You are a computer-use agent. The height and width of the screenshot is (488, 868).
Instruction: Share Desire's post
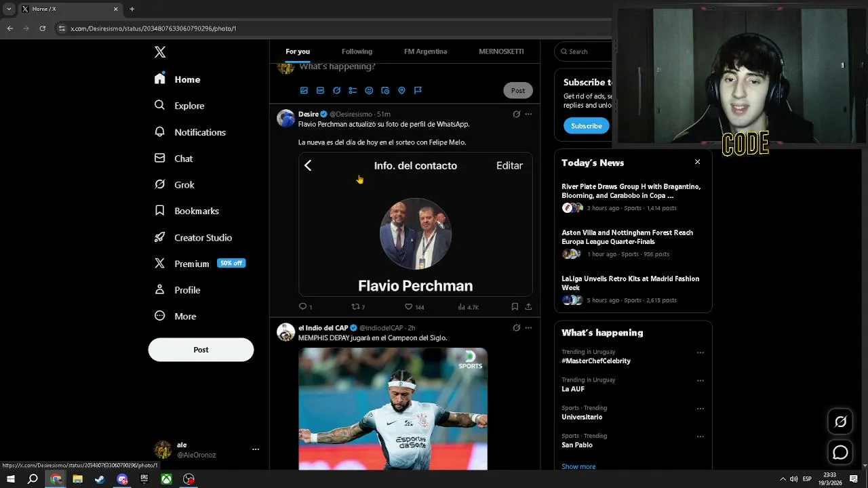(x=528, y=306)
